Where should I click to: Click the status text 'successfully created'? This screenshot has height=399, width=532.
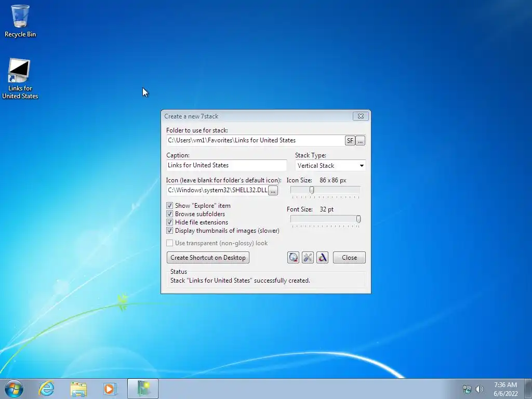(x=282, y=281)
